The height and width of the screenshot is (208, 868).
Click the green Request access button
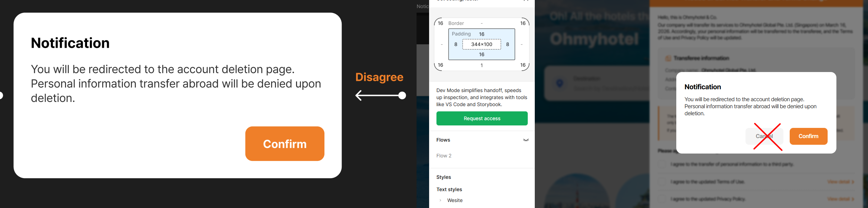(482, 118)
